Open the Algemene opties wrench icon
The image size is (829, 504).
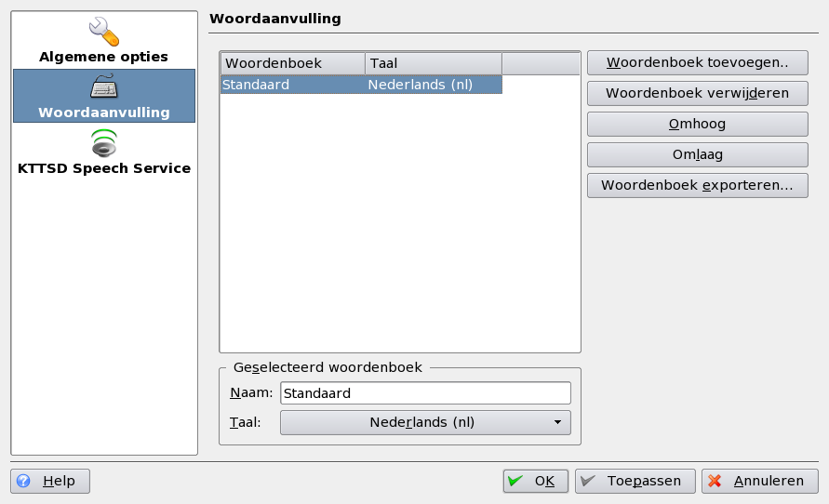[103, 32]
